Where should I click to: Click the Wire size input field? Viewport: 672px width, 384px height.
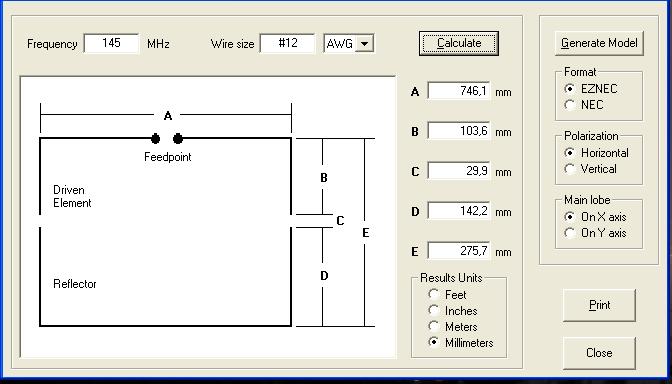288,43
